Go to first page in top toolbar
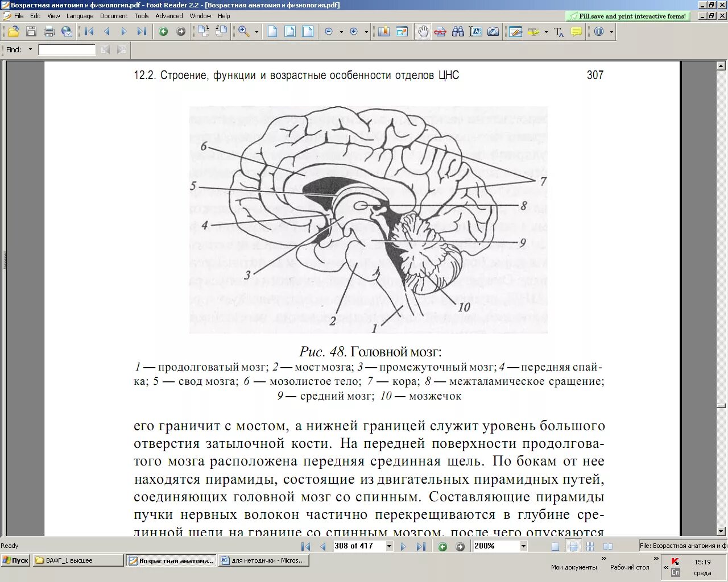Viewport: 728px width, 582px height. point(89,32)
